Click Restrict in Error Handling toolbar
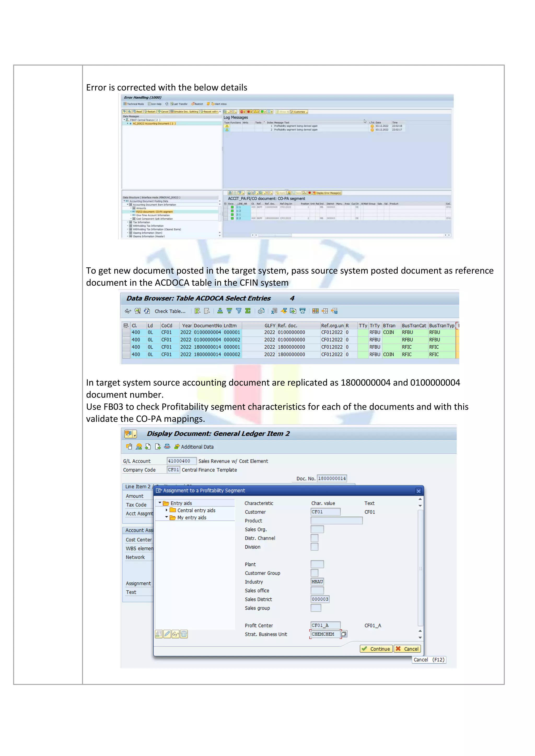 197,104
